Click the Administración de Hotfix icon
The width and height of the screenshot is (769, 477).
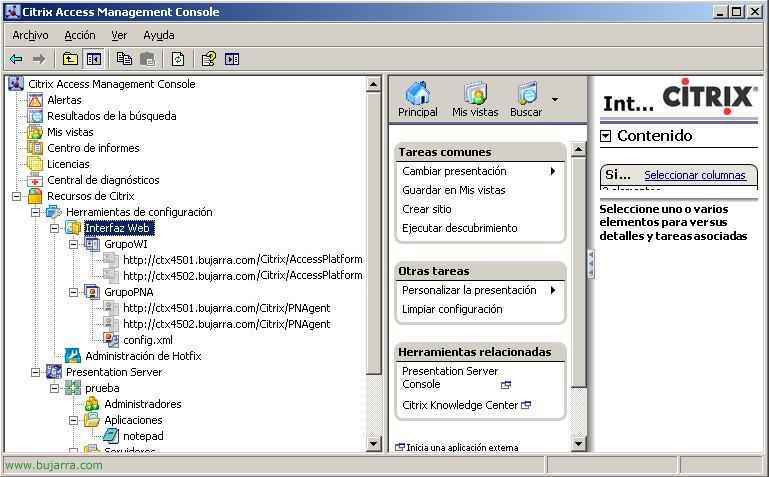(x=73, y=356)
